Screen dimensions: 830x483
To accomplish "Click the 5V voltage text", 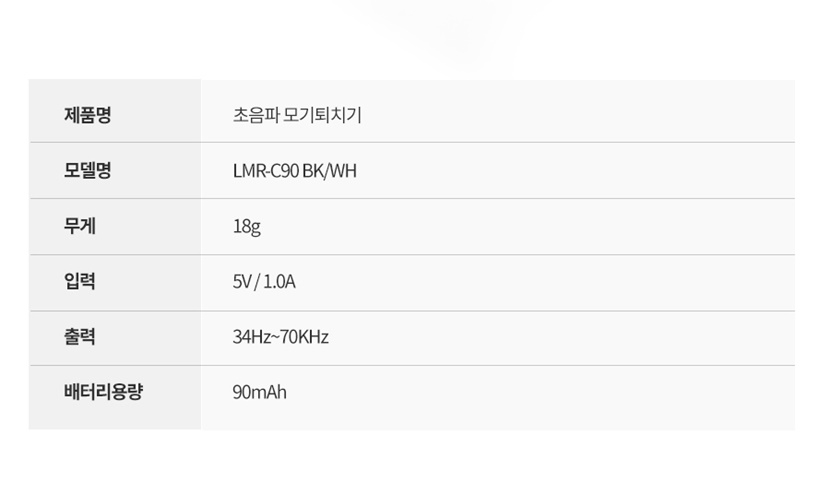I will click(x=242, y=282).
